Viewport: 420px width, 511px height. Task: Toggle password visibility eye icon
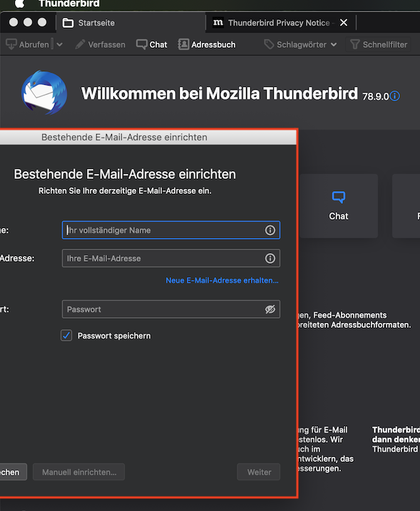point(270,309)
